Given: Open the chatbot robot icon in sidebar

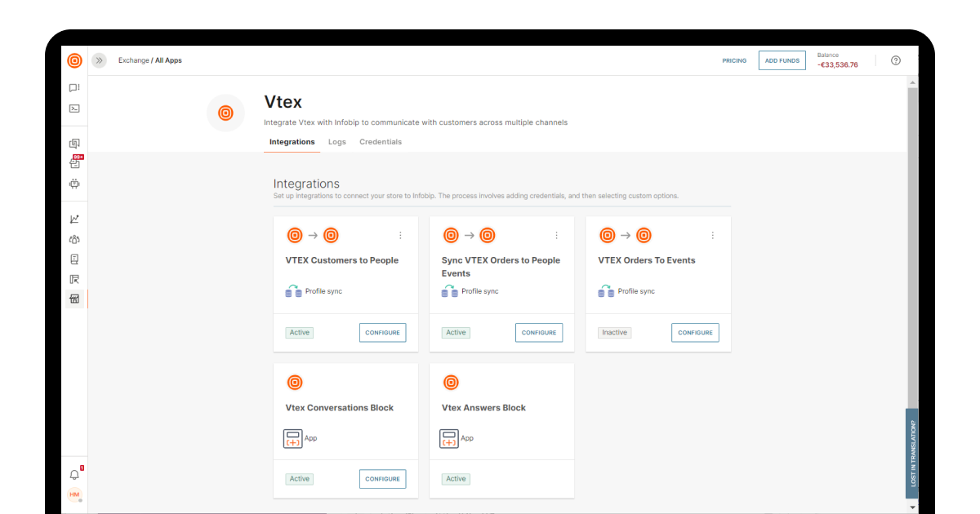Looking at the screenshot, I should [x=74, y=184].
